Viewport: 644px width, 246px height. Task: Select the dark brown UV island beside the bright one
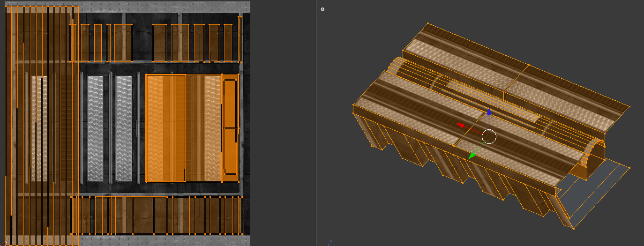pyautogui.click(x=203, y=128)
